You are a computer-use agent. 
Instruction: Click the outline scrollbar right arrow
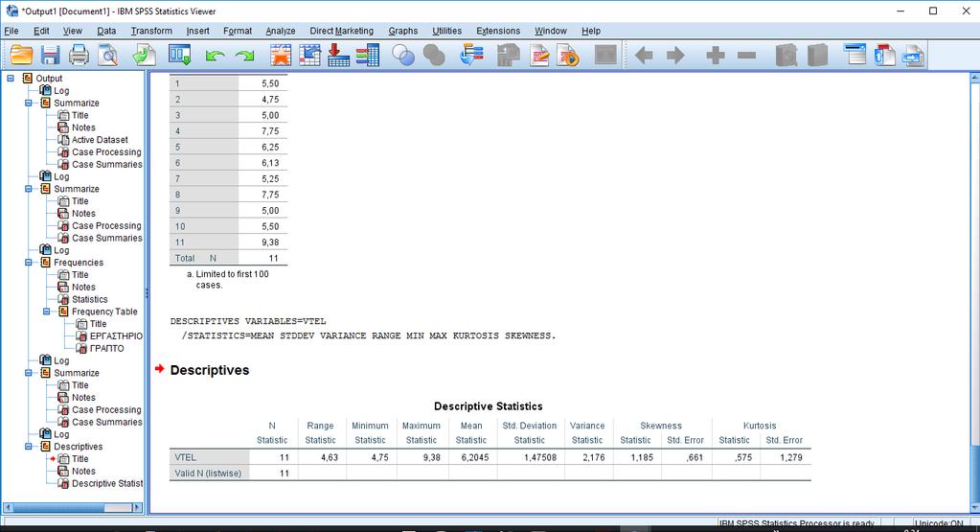137,507
